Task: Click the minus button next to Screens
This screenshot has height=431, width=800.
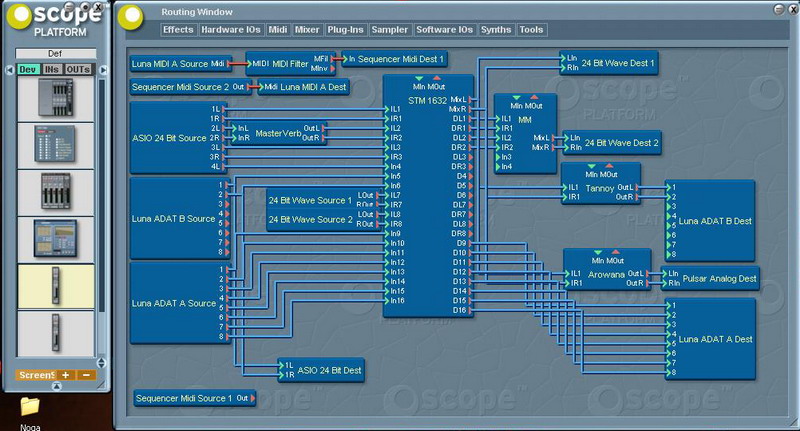Action: coord(85,375)
